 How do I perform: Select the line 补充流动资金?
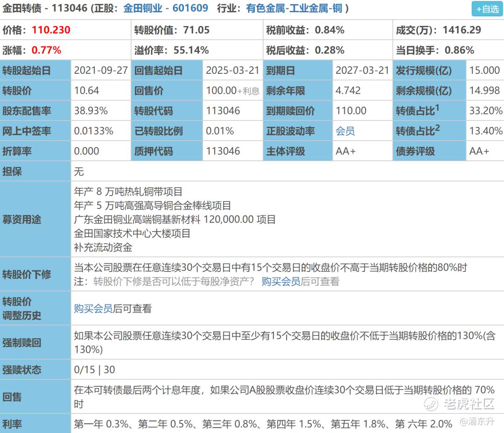pos(103,248)
